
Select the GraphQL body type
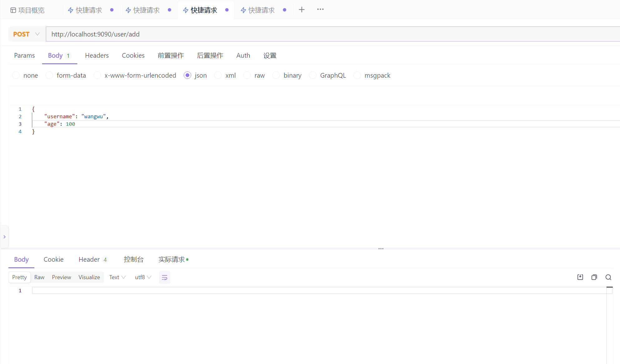[327, 75]
